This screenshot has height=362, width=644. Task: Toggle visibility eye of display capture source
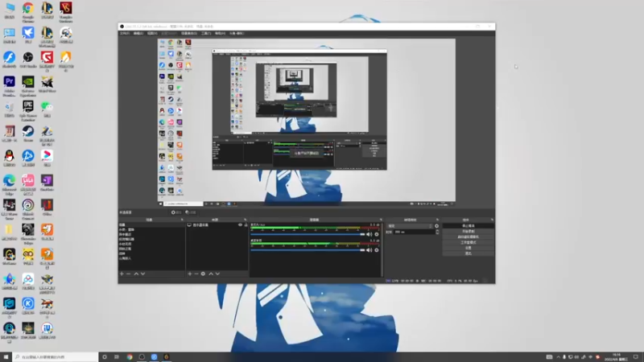coord(240,225)
